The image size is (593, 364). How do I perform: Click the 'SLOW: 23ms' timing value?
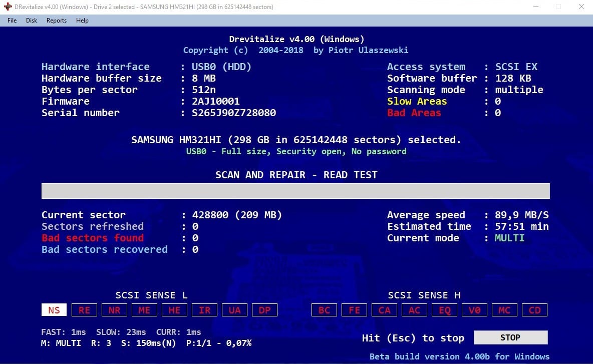pos(121,332)
